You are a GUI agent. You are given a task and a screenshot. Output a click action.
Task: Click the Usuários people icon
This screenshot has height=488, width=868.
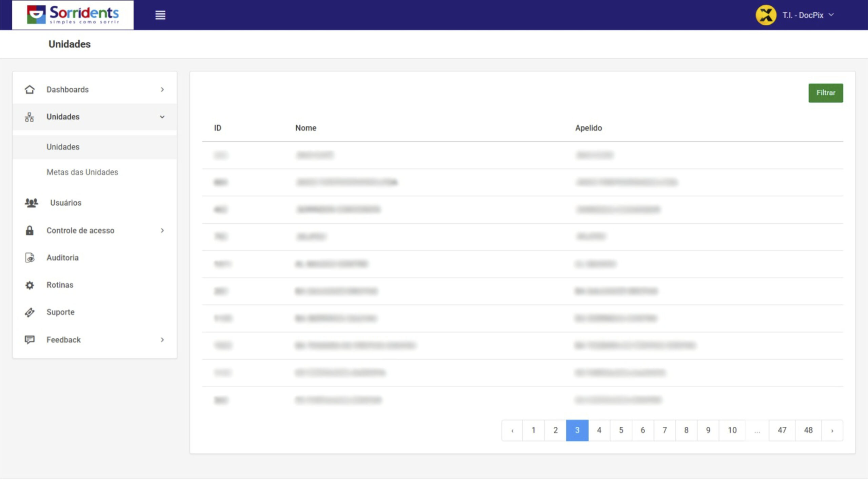31,203
